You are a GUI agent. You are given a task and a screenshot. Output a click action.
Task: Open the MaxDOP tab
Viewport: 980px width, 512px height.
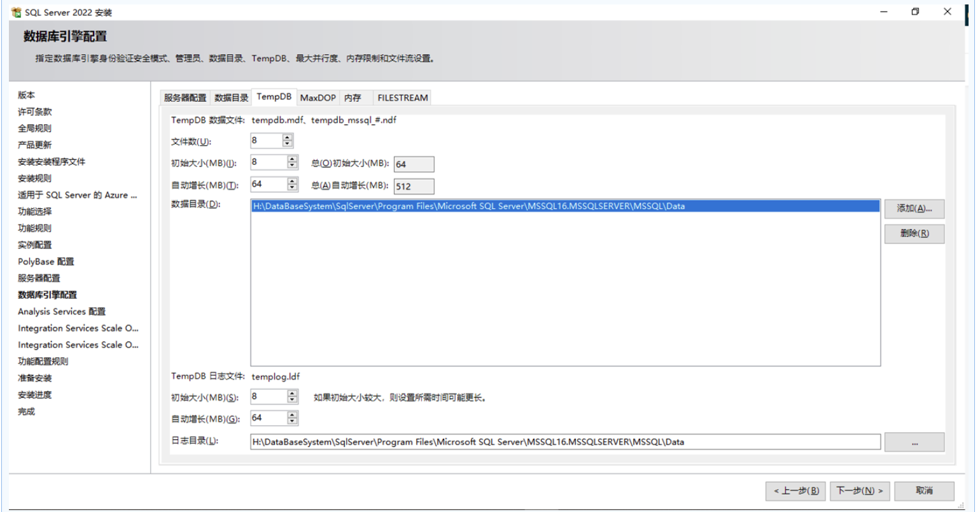(318, 97)
